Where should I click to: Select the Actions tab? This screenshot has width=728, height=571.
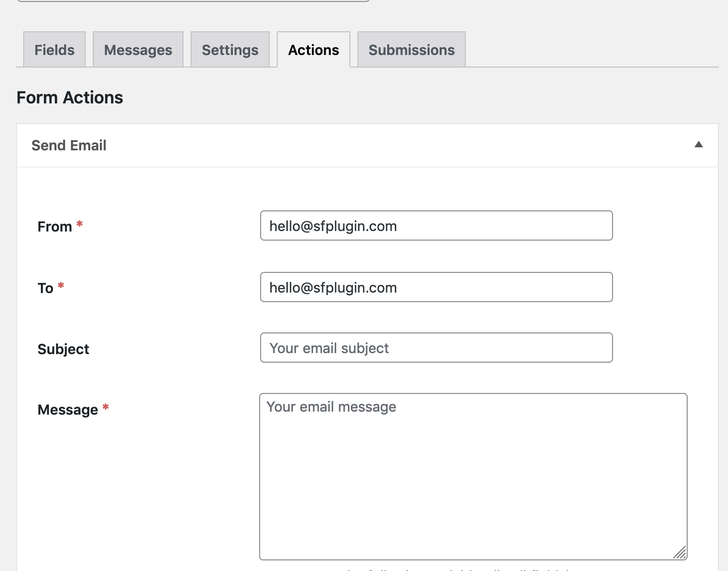[x=313, y=49]
